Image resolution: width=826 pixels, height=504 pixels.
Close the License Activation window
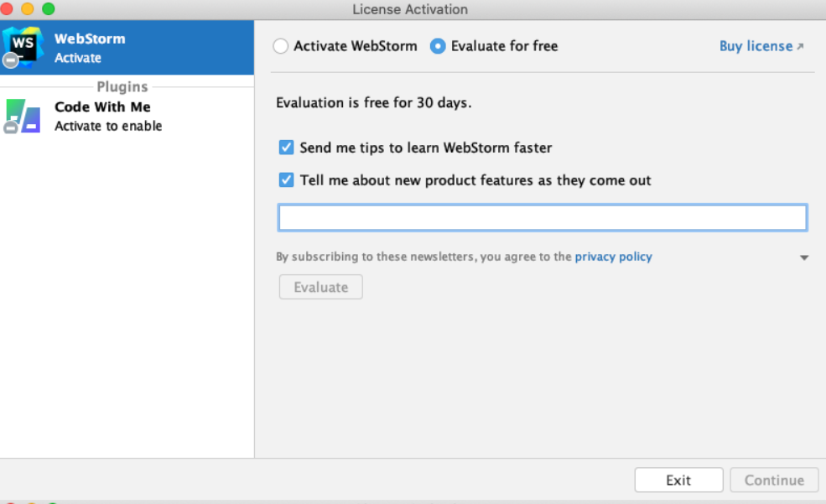click(8, 9)
